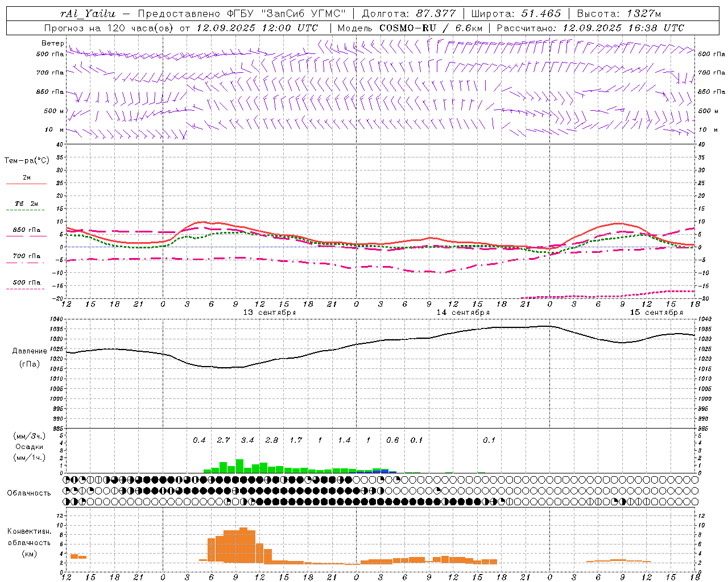Click the Давление panel label

coord(30,351)
